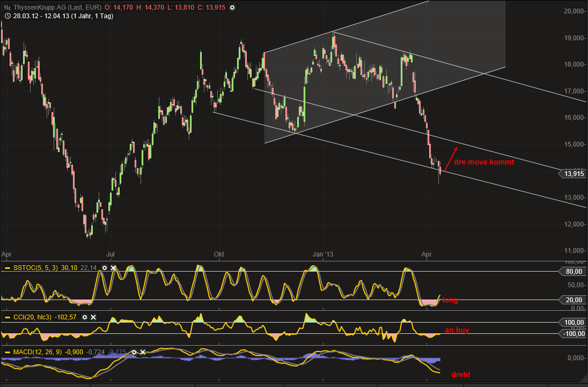588x387 pixels.
Task: Click the clock icon beside the date range
Action: point(8,16)
